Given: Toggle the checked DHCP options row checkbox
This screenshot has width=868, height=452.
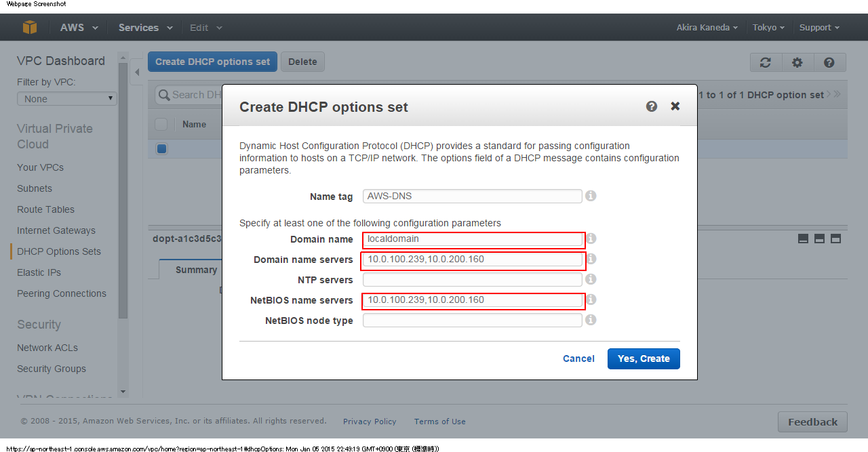Looking at the screenshot, I should click(161, 149).
